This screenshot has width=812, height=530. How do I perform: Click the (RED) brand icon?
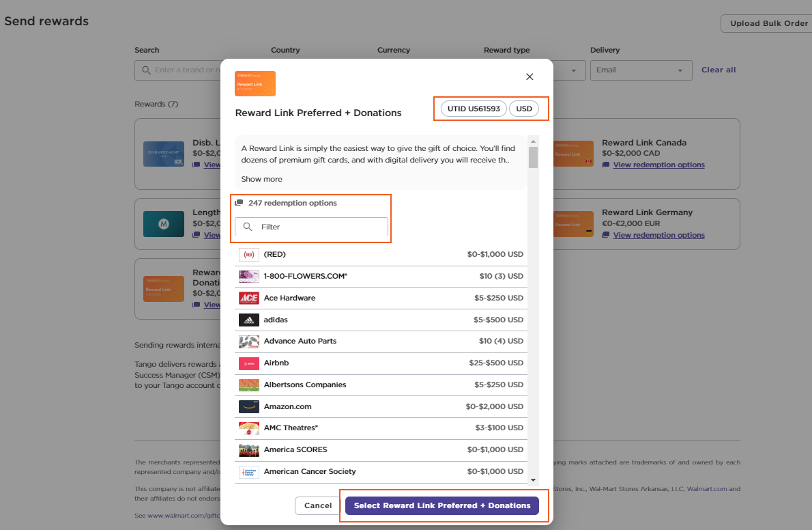[x=248, y=254]
